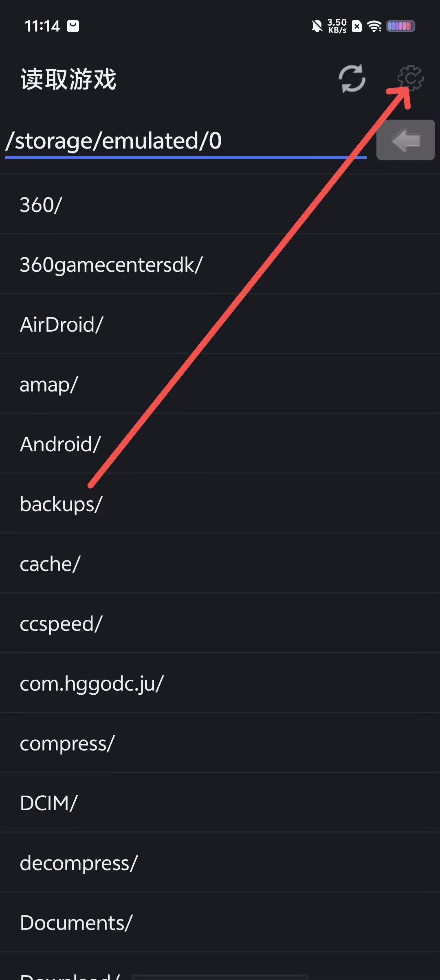Screen dimensions: 440x980
Task: Open settings via the gear icon
Action: pos(410,78)
